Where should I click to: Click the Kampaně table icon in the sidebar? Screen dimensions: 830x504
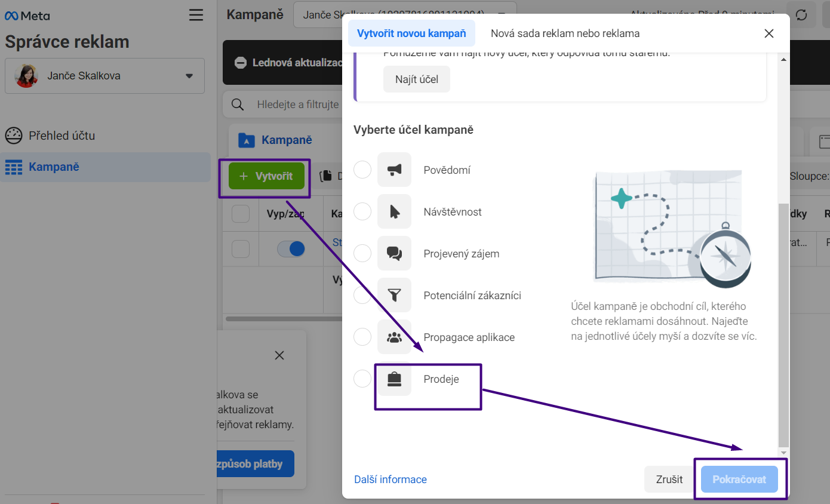coord(13,167)
